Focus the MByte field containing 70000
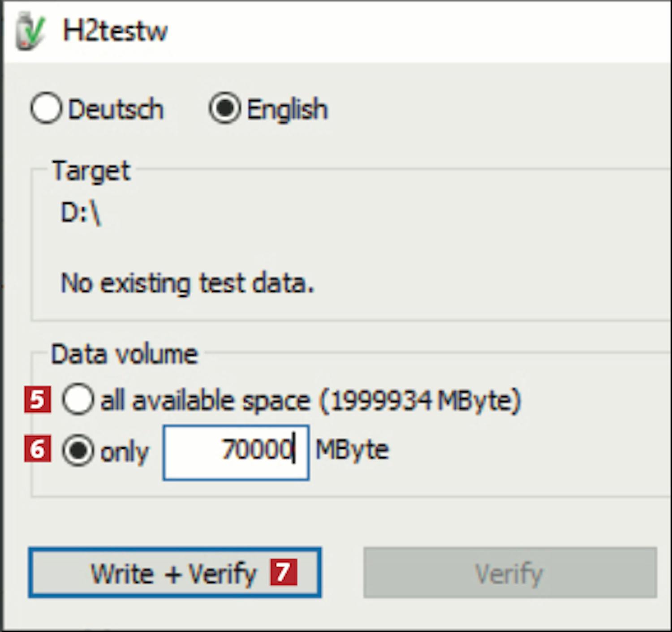This screenshot has width=672, height=632. (x=236, y=452)
